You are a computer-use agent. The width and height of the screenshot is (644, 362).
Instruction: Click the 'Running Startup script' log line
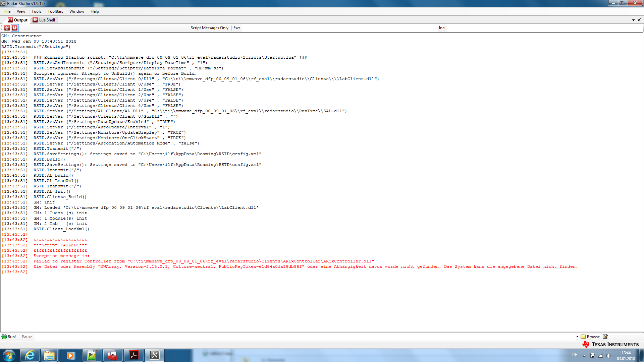[170, 58]
